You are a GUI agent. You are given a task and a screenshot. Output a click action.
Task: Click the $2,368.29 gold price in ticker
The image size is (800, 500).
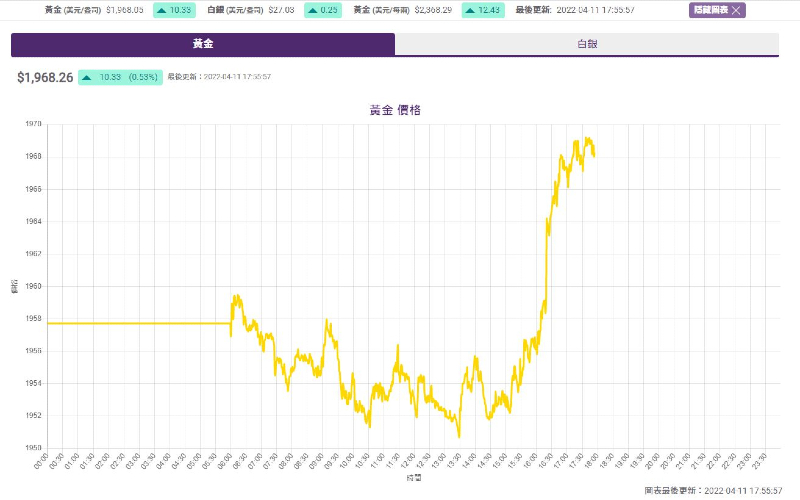click(x=433, y=10)
